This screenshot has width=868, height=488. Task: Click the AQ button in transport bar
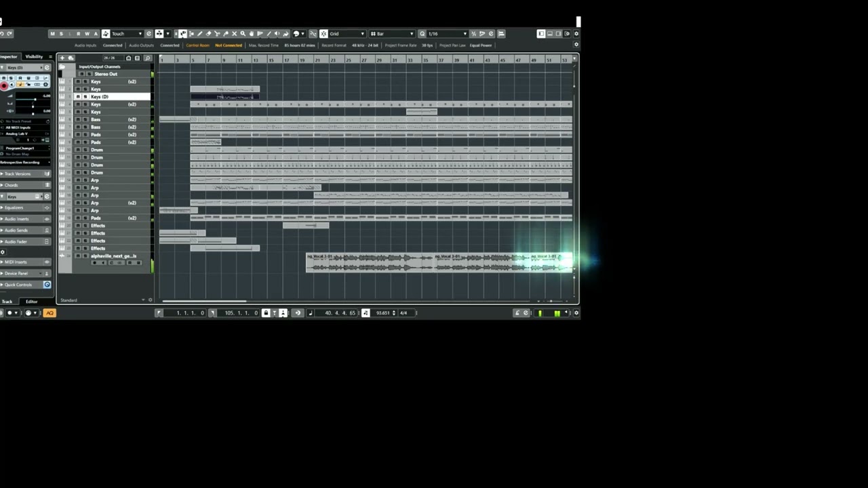50,312
